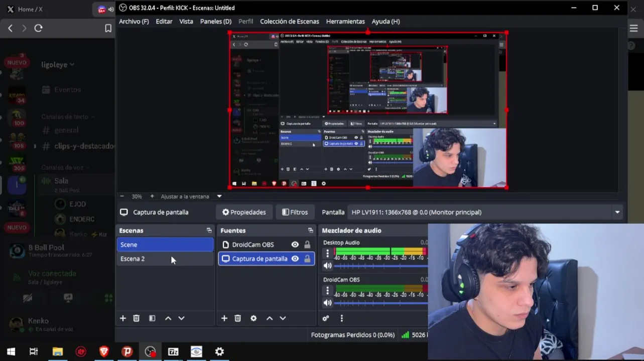Move source up in Fuentes panel
The image size is (644, 361).
point(270,318)
